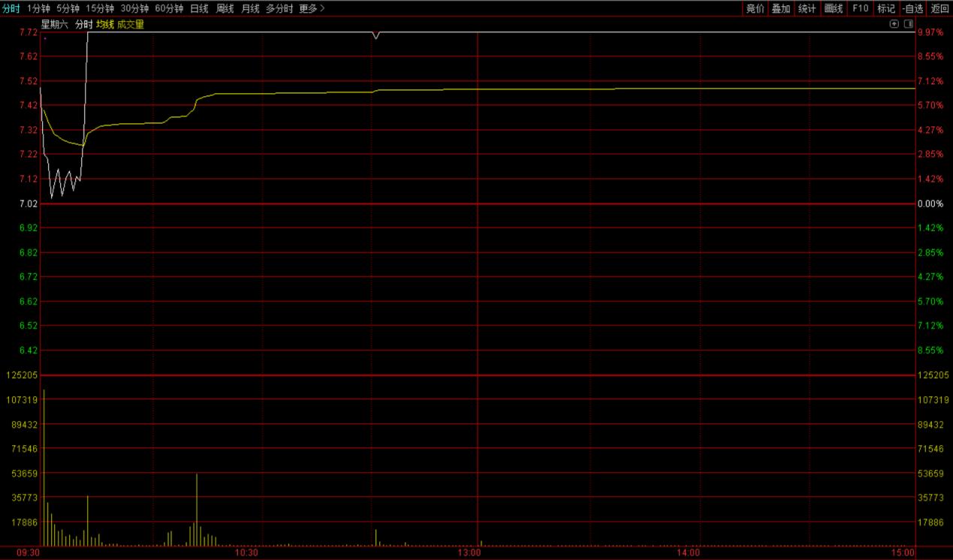
Task: Open the 多分时 multi-day view
Action: tap(279, 8)
